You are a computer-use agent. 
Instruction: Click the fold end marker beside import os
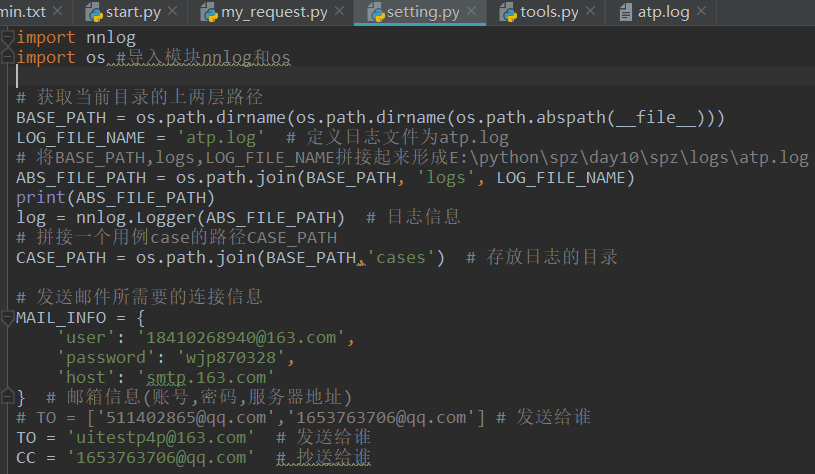[x=7, y=57]
